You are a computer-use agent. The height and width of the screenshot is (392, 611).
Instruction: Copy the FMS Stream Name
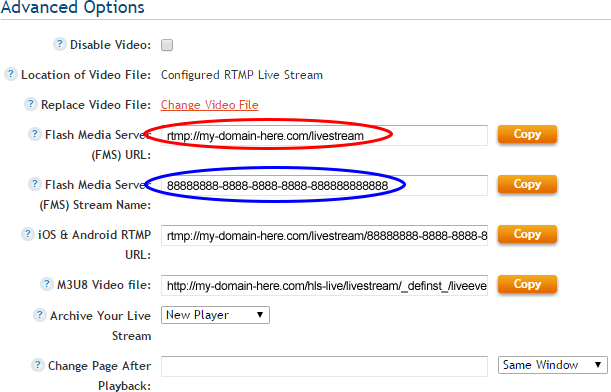pos(527,184)
